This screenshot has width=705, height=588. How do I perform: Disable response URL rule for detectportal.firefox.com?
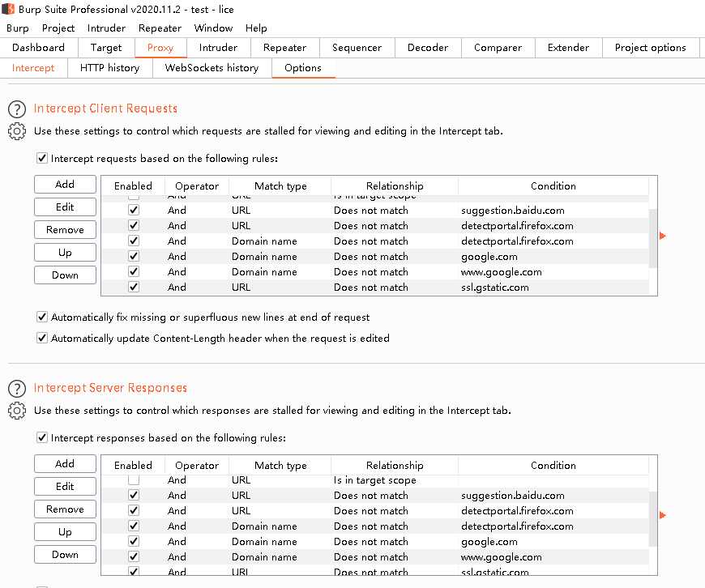coord(134,511)
